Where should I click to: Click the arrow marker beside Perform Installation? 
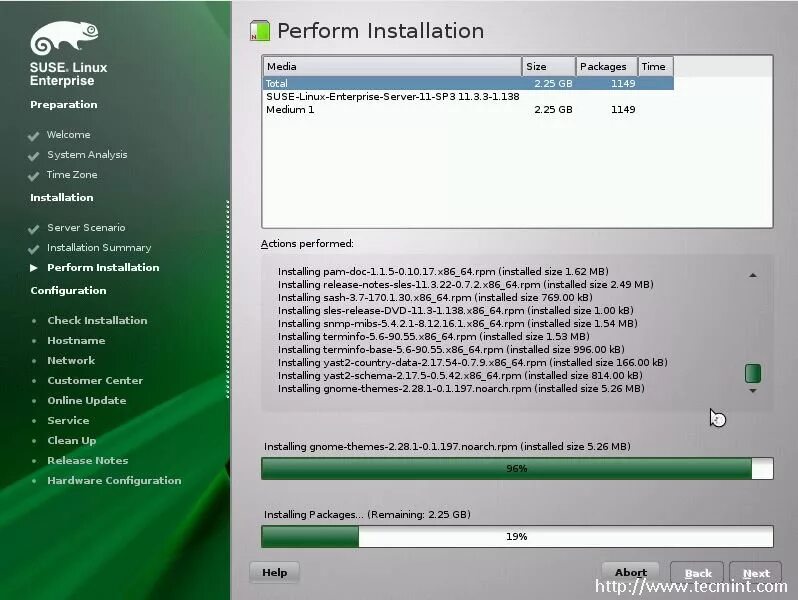pyautogui.click(x=34, y=268)
